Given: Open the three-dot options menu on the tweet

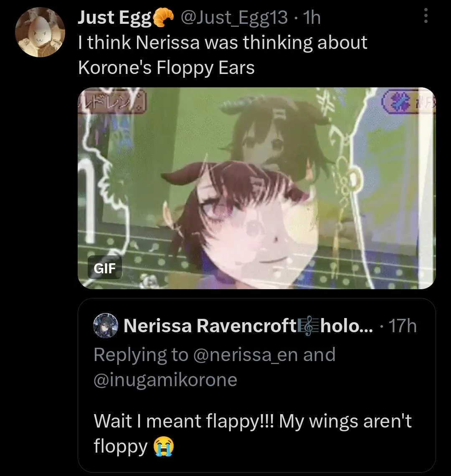Looking at the screenshot, I should pos(427,15).
